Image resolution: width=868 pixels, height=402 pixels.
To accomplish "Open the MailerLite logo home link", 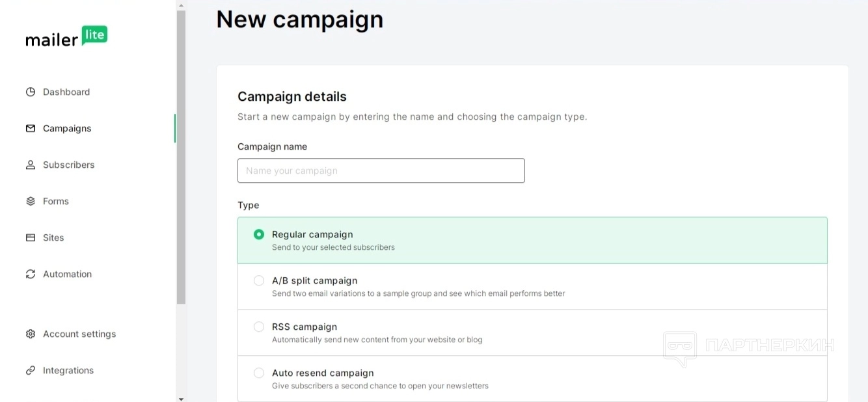I will (x=66, y=37).
